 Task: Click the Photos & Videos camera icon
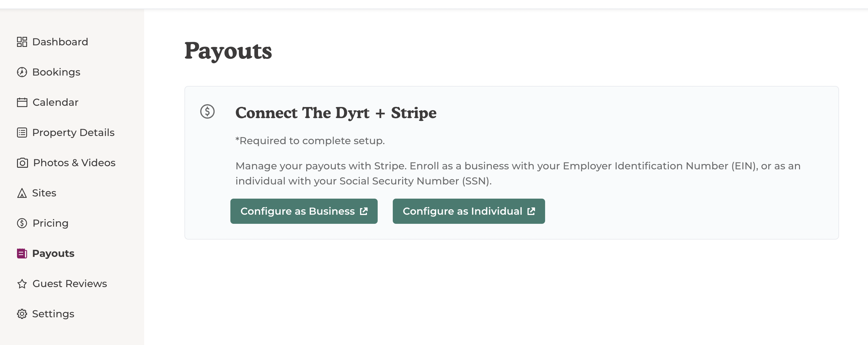(22, 163)
